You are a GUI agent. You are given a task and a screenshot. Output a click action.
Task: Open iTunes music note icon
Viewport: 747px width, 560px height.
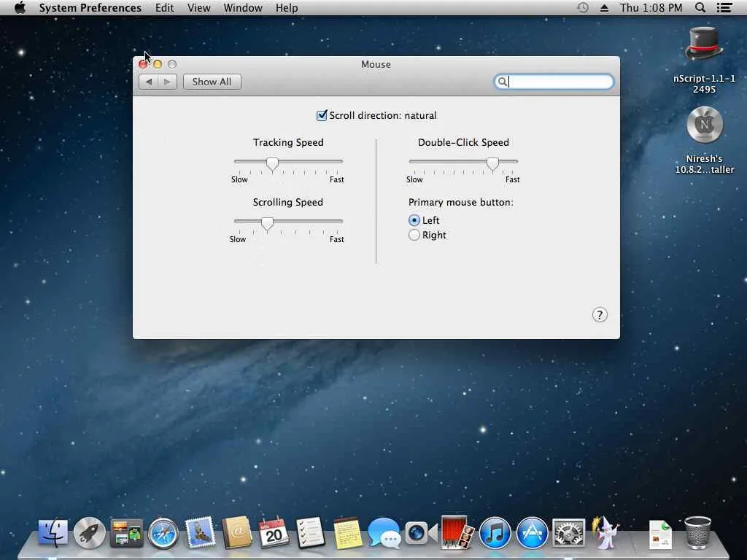point(495,533)
